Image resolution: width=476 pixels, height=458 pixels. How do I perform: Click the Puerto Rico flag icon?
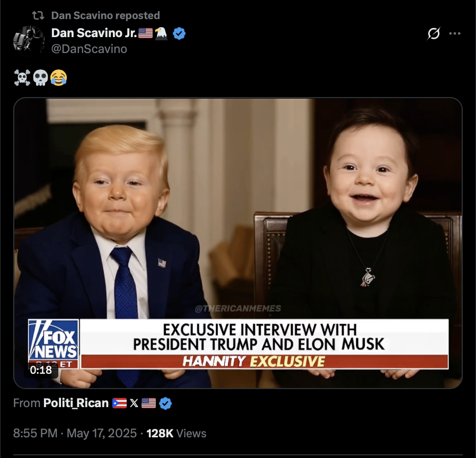tap(119, 403)
